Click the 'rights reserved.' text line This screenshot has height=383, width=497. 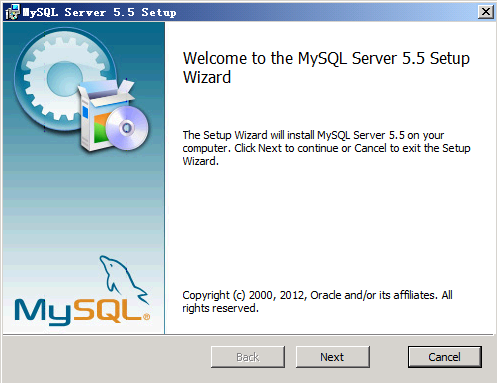coord(220,308)
